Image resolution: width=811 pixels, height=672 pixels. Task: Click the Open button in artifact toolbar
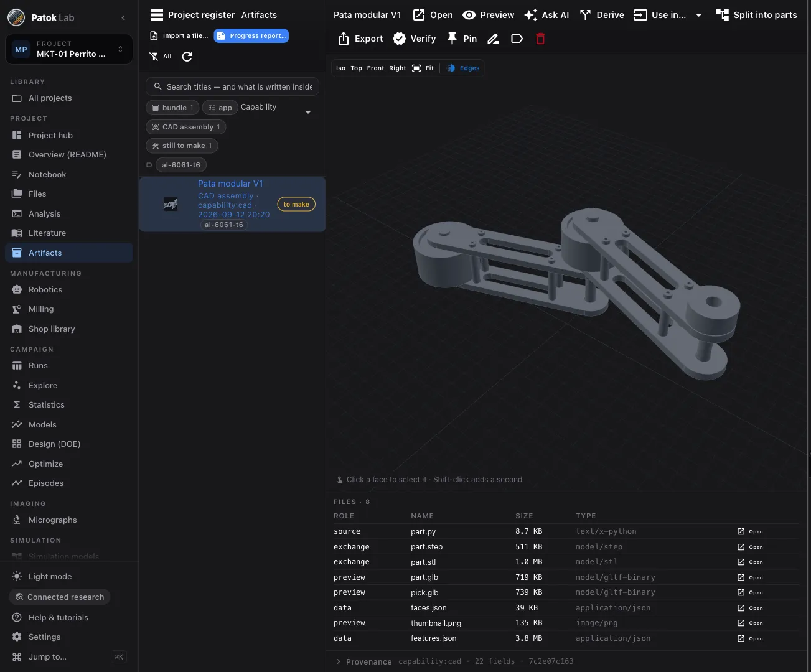[433, 15]
